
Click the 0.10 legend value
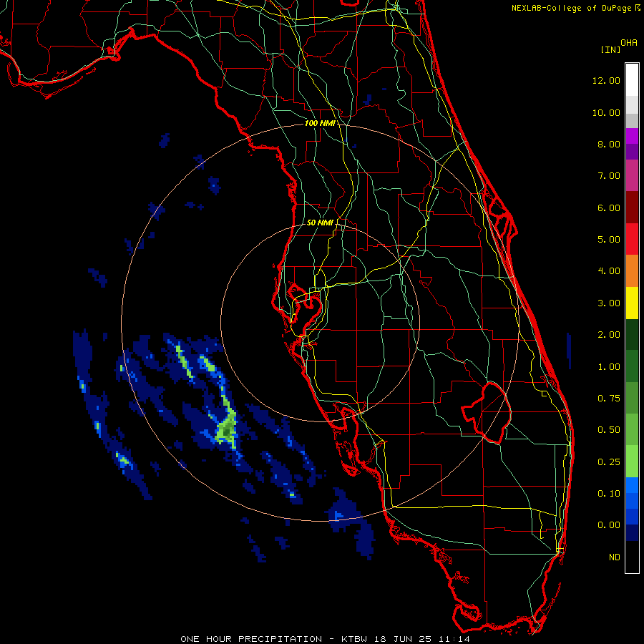(x=609, y=494)
